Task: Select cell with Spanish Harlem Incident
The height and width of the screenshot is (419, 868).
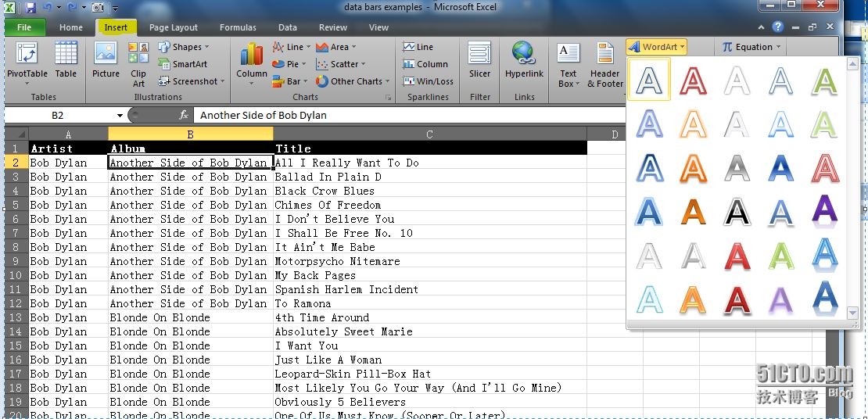Action: pyautogui.click(x=430, y=289)
